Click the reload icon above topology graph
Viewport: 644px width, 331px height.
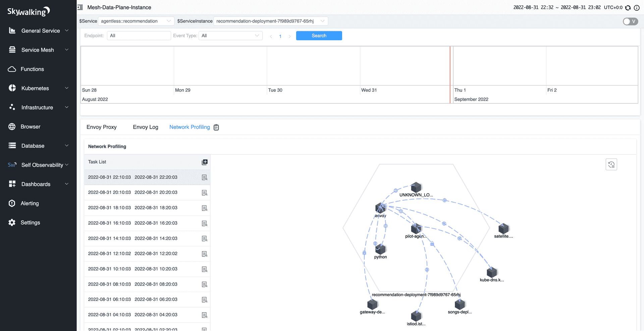tap(611, 164)
